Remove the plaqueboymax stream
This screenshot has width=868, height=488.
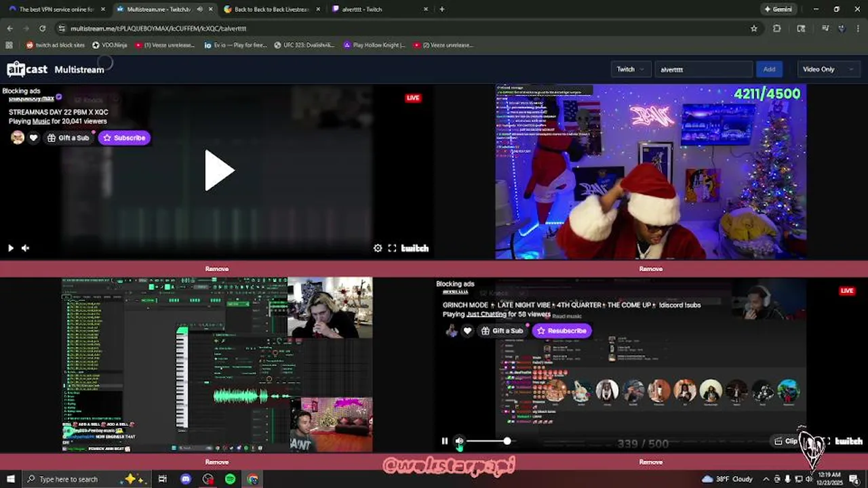(217, 269)
